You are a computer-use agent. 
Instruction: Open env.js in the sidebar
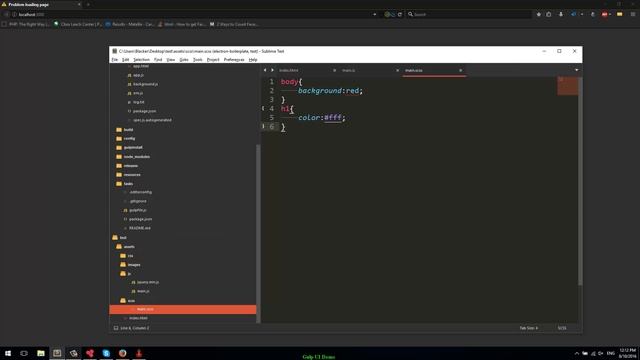138,93
